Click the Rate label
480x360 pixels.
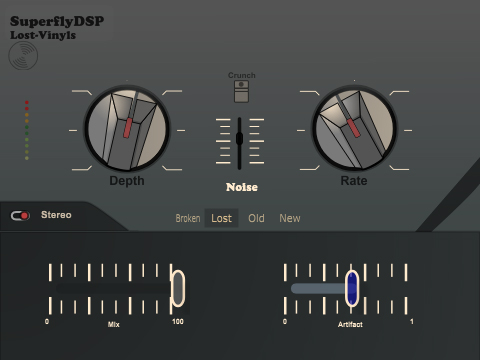[354, 181]
